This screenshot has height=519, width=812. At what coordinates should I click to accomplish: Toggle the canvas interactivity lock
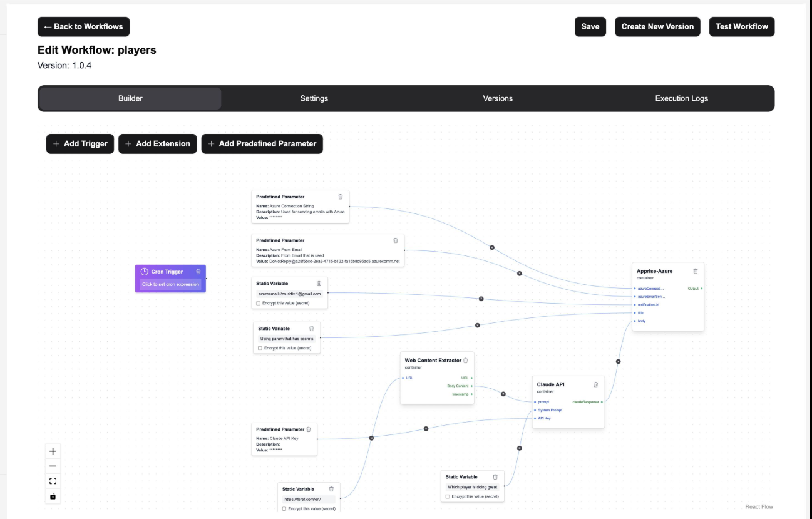point(53,496)
